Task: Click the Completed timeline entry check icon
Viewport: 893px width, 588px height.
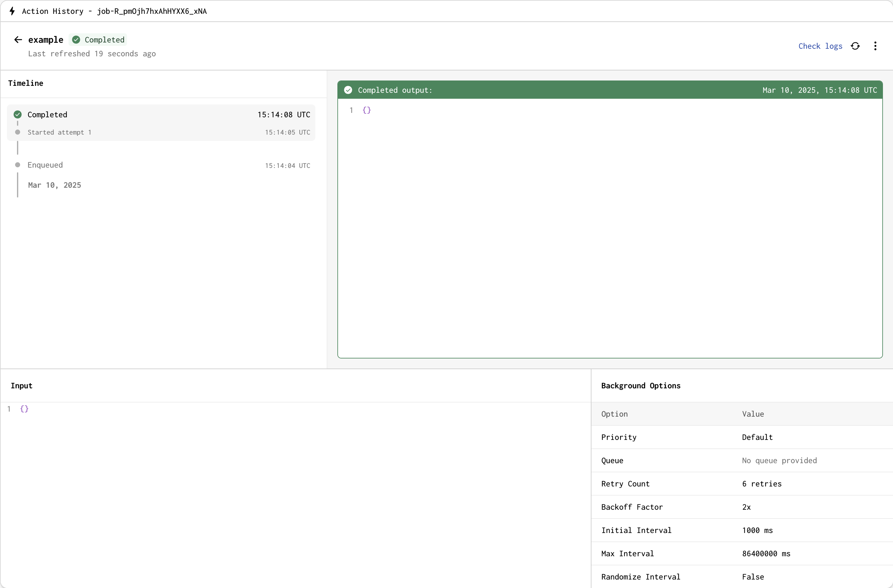Action: (x=18, y=114)
